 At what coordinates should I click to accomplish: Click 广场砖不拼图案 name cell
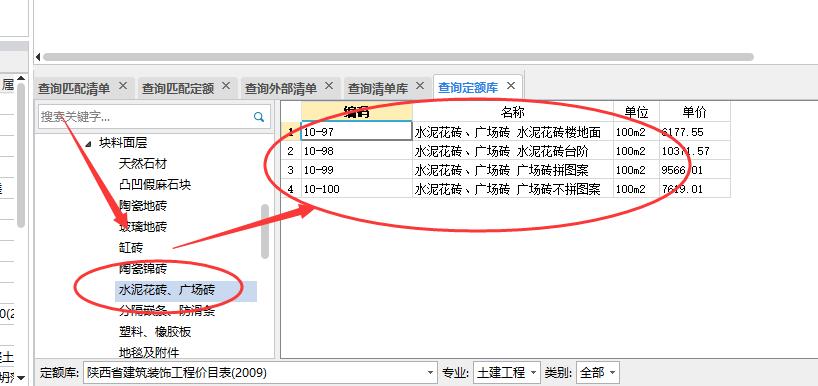click(513, 188)
